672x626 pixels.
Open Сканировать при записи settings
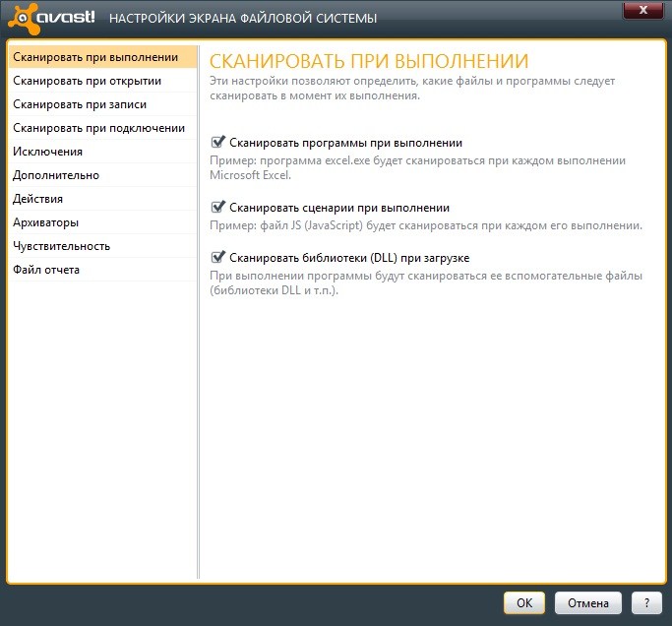coord(102,104)
